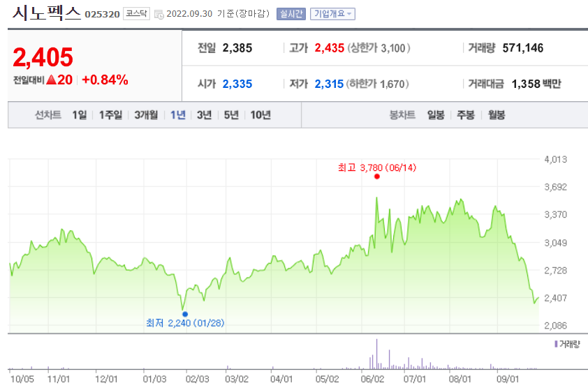Click the 시가 value 2,335
The width and height of the screenshot is (588, 390).
(x=237, y=84)
